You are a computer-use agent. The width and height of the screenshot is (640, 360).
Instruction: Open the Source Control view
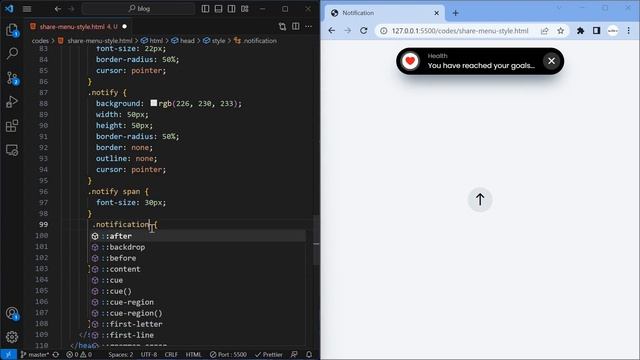(x=12, y=78)
